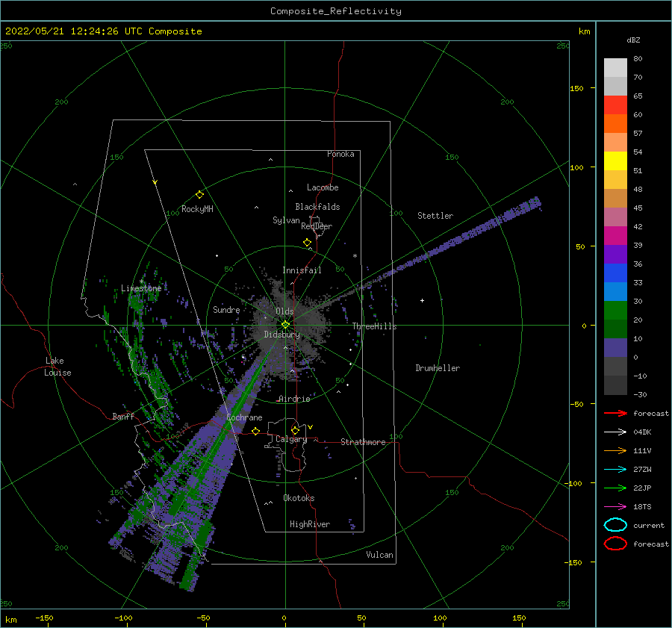Screen dimensions: 672x628
Task: Click the green 22JP arrow icon
Action: (615, 488)
